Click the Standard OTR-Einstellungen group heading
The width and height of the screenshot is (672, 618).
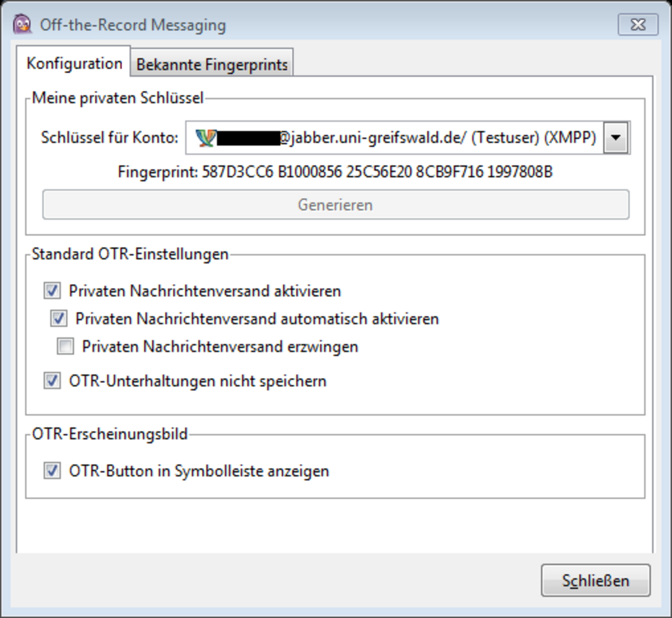pyautogui.click(x=130, y=254)
